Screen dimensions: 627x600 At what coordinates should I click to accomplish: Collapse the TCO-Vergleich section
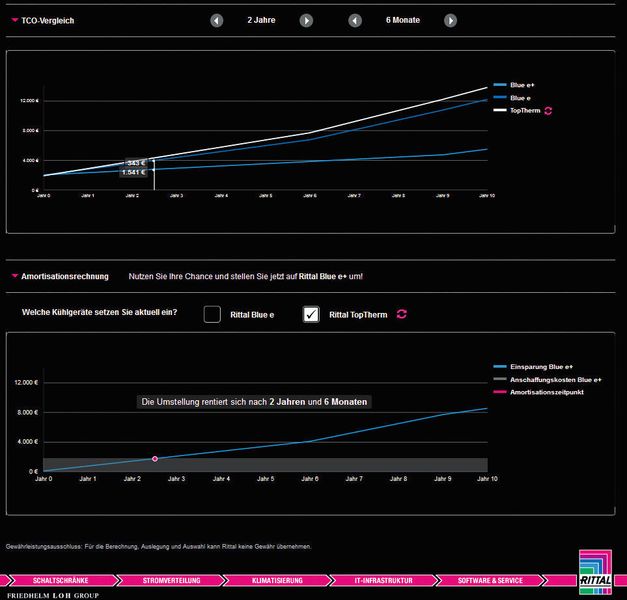click(x=15, y=20)
